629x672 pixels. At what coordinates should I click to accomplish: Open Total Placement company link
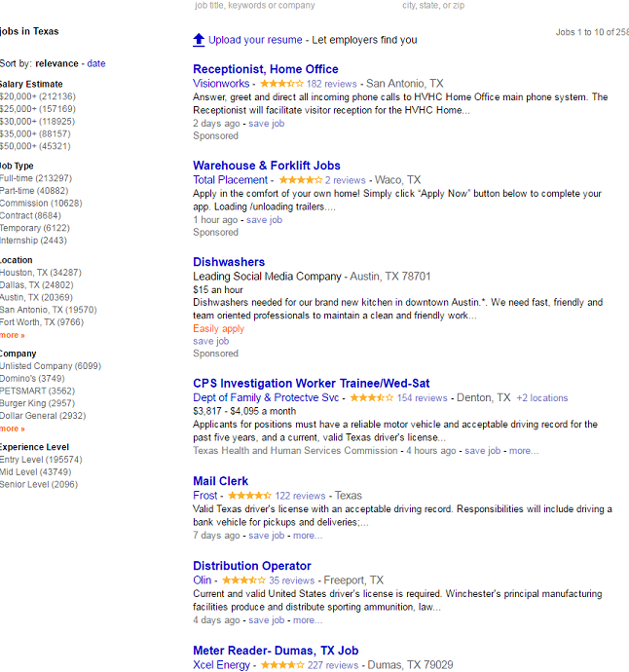pyautogui.click(x=230, y=180)
